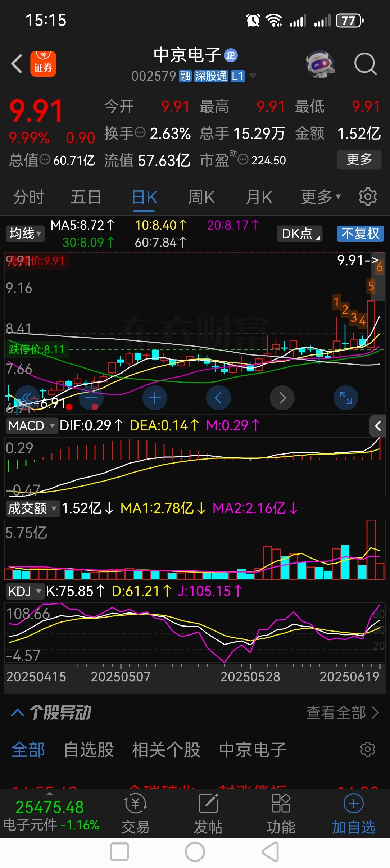This screenshot has height=868, width=390.
Task: Open the KDJ indicator dropdown
Action: pyautogui.click(x=24, y=591)
